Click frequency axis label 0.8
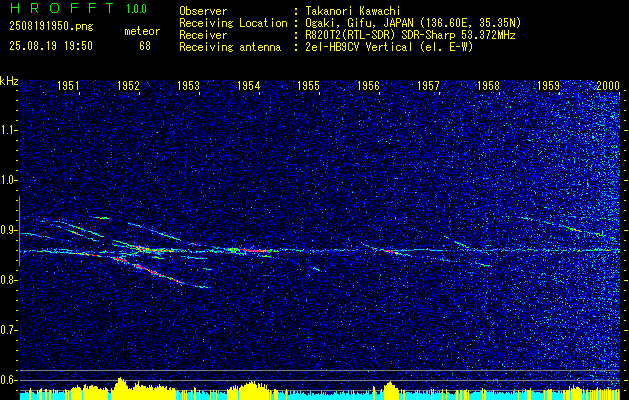629x400 pixels. tap(8, 280)
